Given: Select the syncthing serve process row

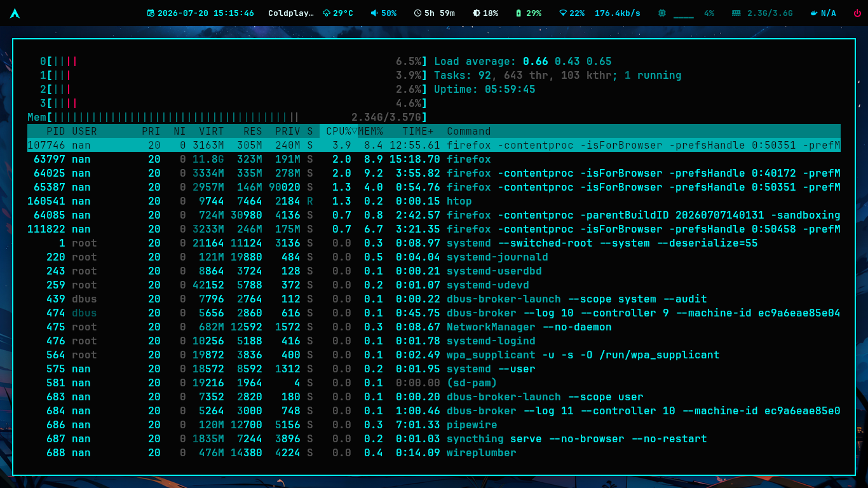Looking at the screenshot, I should 434,438.
